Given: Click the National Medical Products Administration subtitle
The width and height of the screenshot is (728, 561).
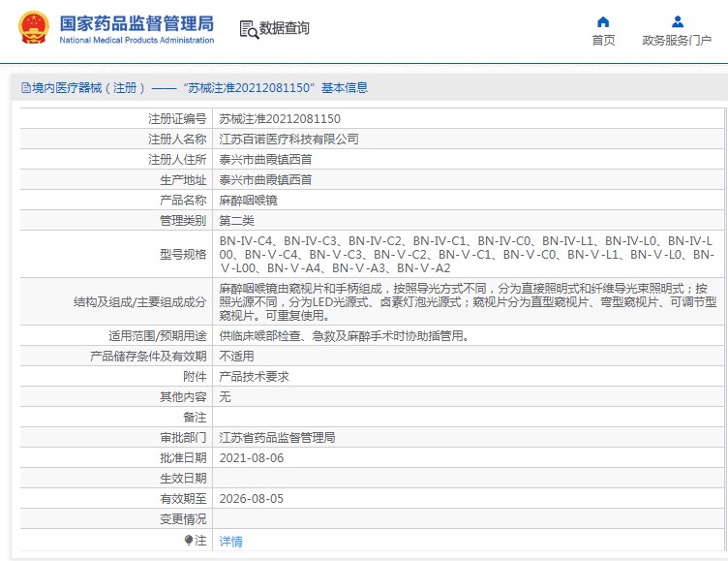Looking at the screenshot, I should [136, 40].
